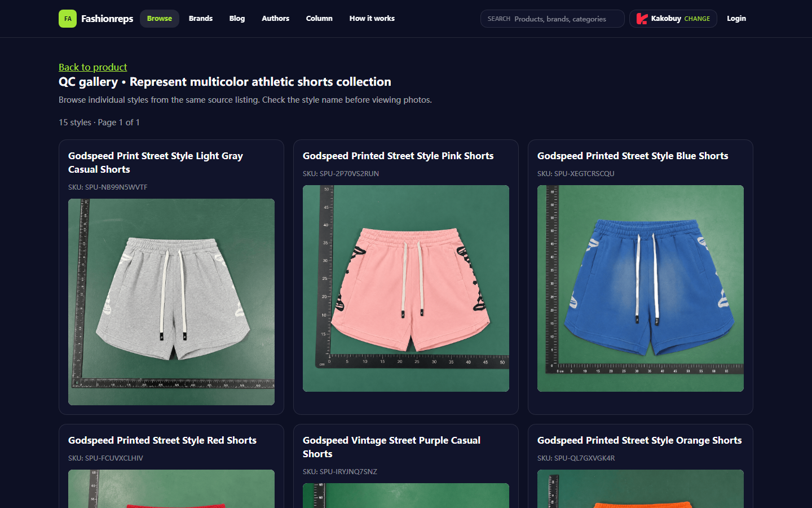Click the green FA logo icon
Screen dimensions: 812x508
pyautogui.click(x=68, y=19)
